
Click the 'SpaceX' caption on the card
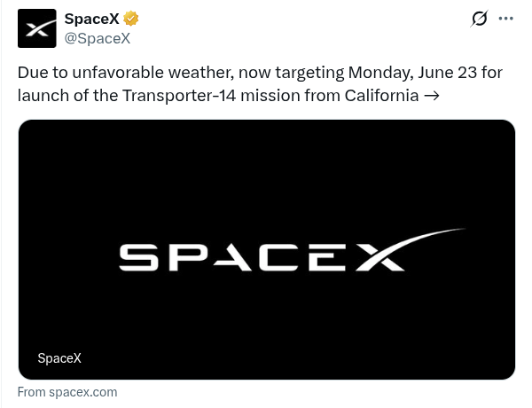59,358
